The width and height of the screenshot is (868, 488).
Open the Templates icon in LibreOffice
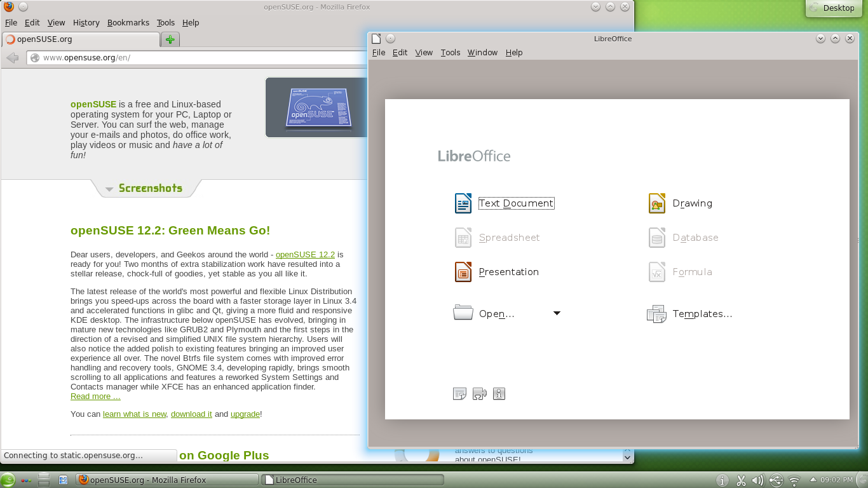[656, 313]
